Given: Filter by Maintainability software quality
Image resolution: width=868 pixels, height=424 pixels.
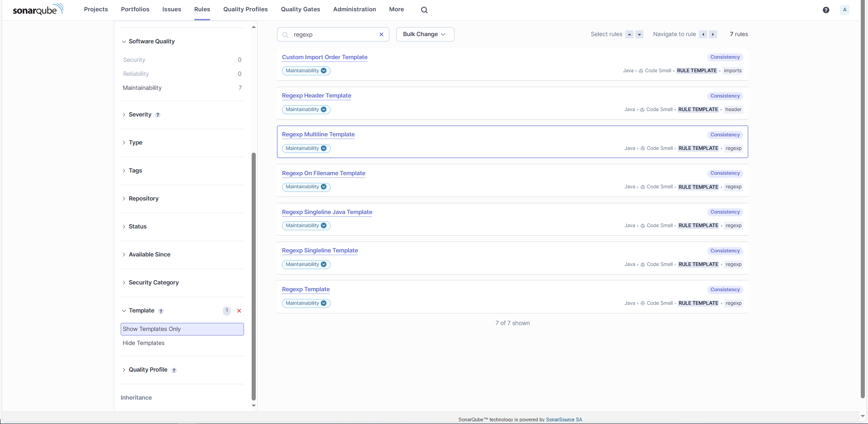Looking at the screenshot, I should click(x=182, y=88).
